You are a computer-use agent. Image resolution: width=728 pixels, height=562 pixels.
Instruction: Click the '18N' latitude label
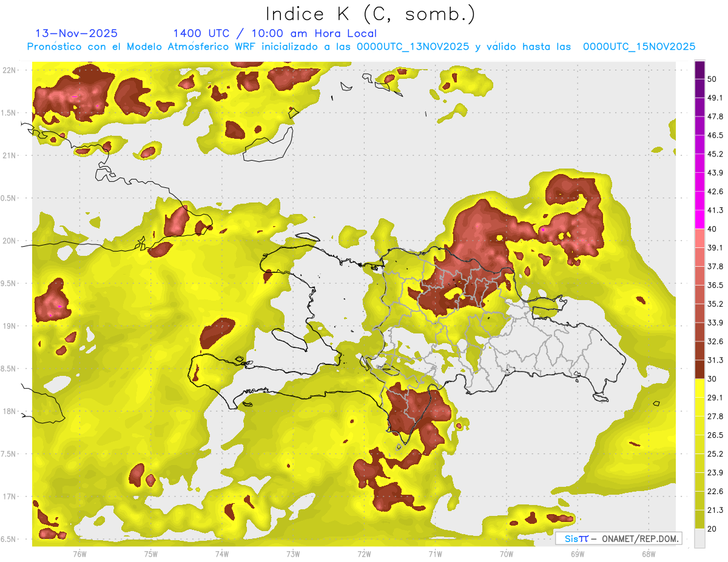(x=10, y=411)
